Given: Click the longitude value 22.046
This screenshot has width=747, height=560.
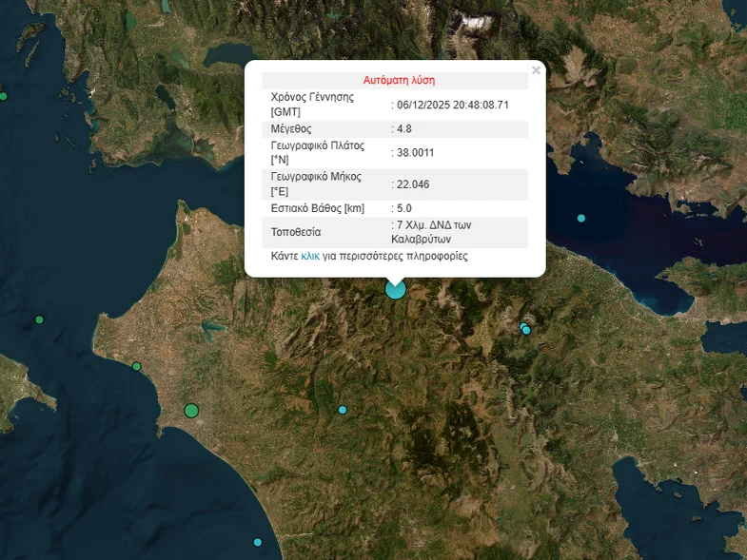Looking at the screenshot, I should (413, 184).
